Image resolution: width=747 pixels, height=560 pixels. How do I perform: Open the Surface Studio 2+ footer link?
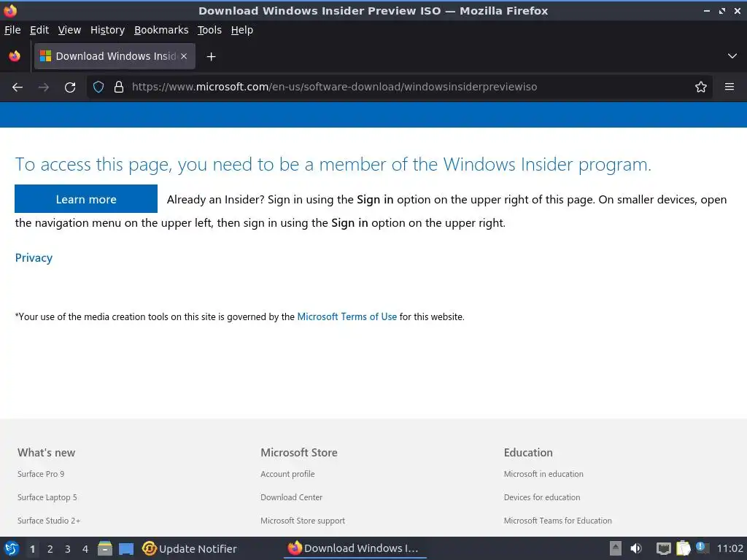[49, 521]
